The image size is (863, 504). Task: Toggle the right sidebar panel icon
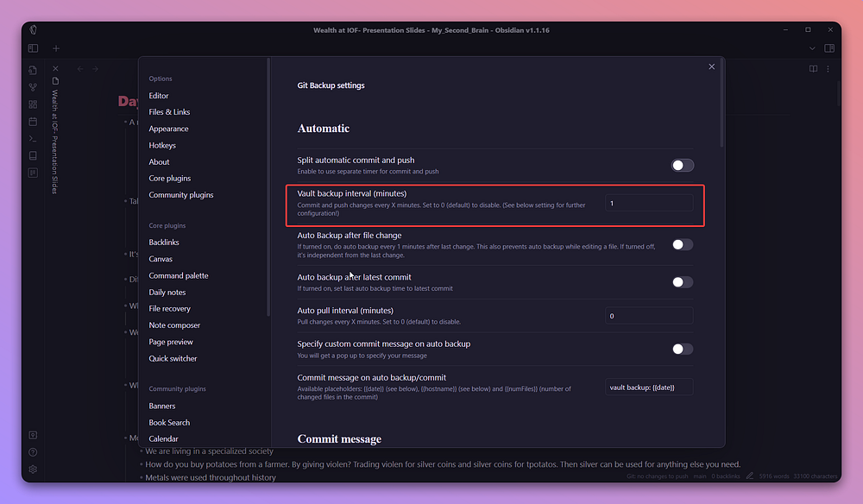[x=829, y=48]
